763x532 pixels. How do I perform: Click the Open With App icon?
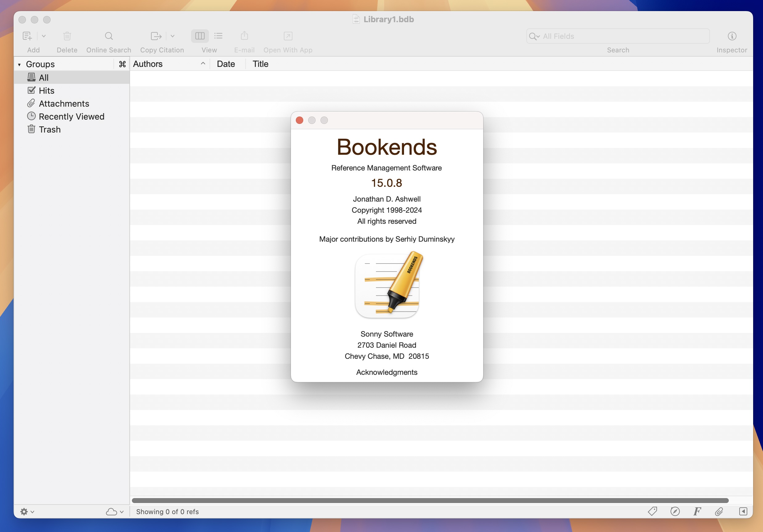[288, 36]
